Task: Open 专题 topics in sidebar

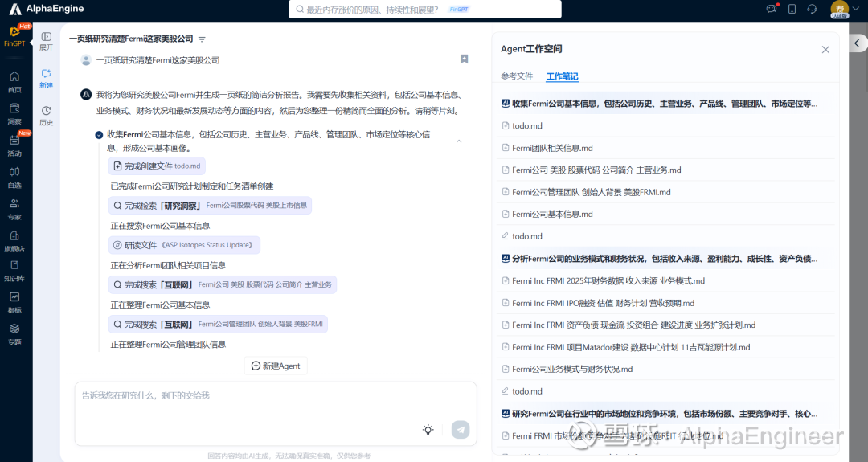Action: pyautogui.click(x=15, y=335)
